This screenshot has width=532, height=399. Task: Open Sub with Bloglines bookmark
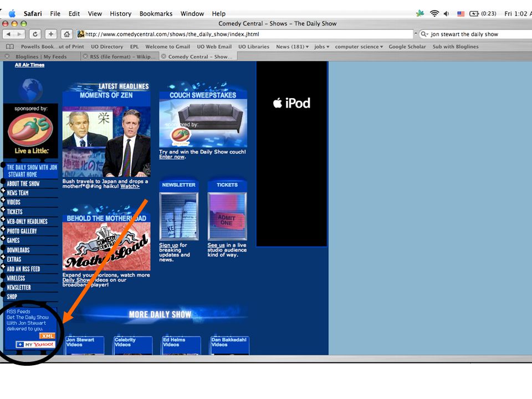(x=456, y=47)
